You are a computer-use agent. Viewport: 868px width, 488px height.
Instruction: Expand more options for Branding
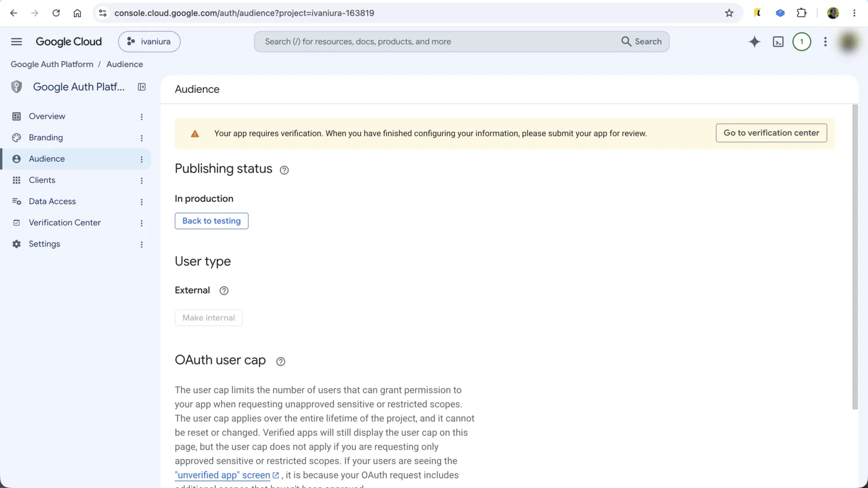[142, 138]
